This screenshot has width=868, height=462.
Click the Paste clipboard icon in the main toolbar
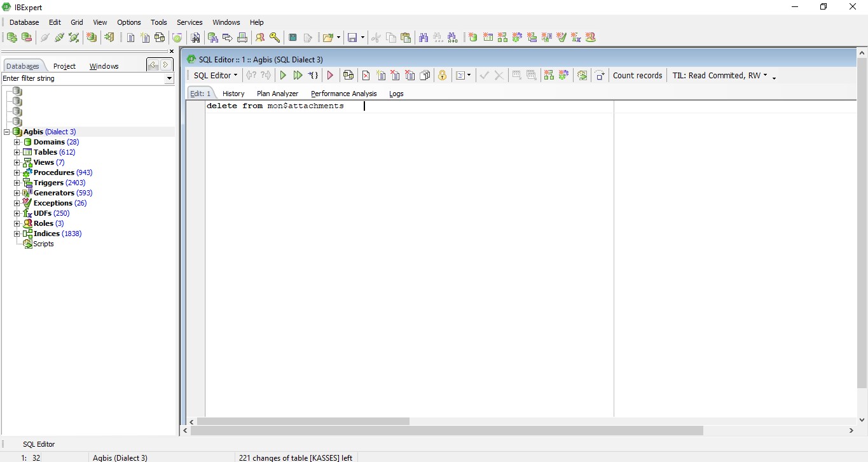click(x=406, y=38)
